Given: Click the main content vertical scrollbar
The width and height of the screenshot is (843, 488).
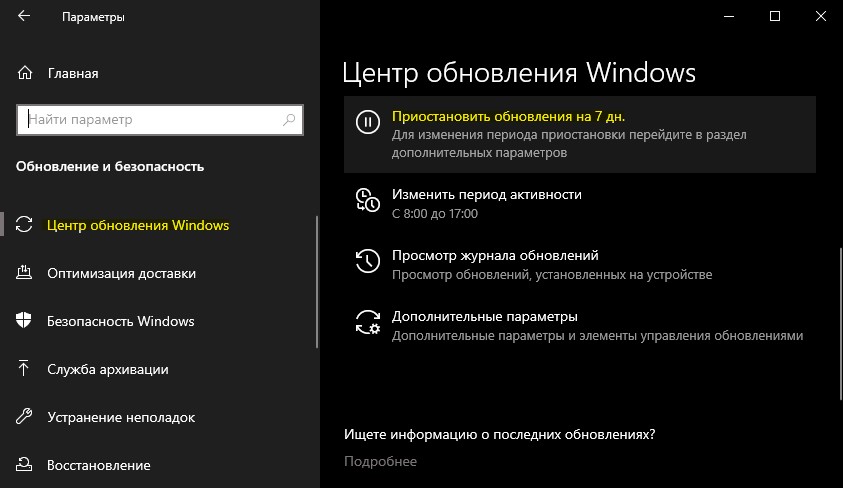Looking at the screenshot, I should [x=841, y=324].
